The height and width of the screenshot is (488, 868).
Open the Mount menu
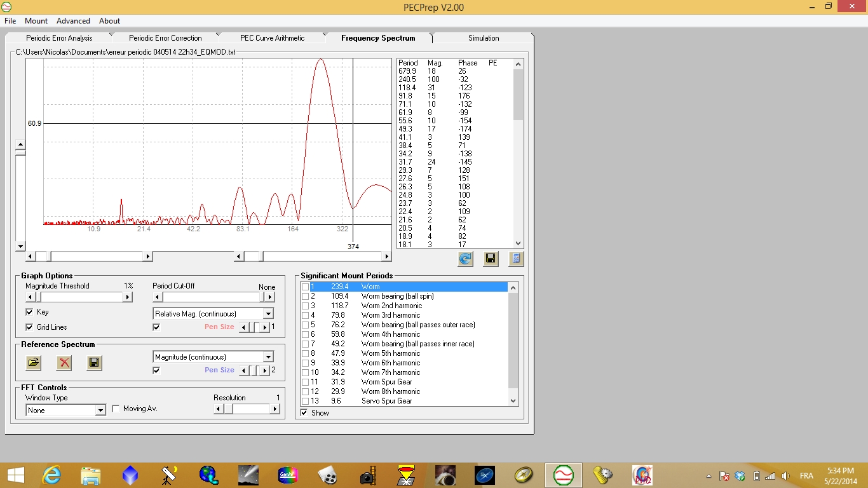point(36,21)
